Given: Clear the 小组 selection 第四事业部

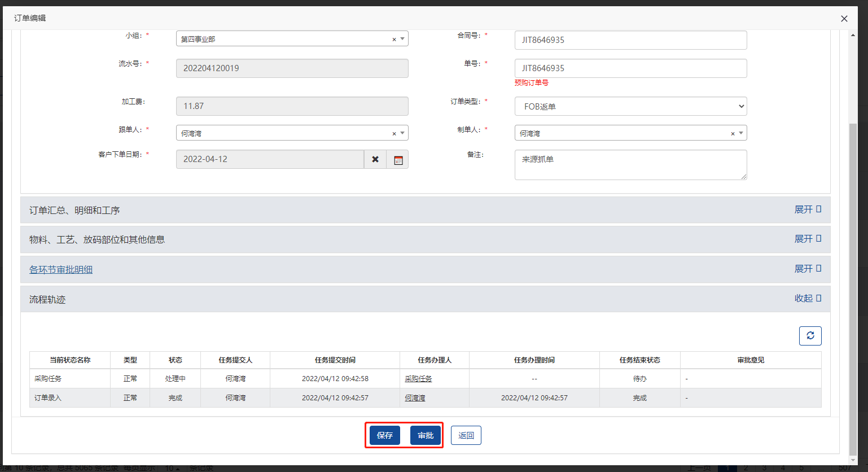Looking at the screenshot, I should (x=394, y=40).
